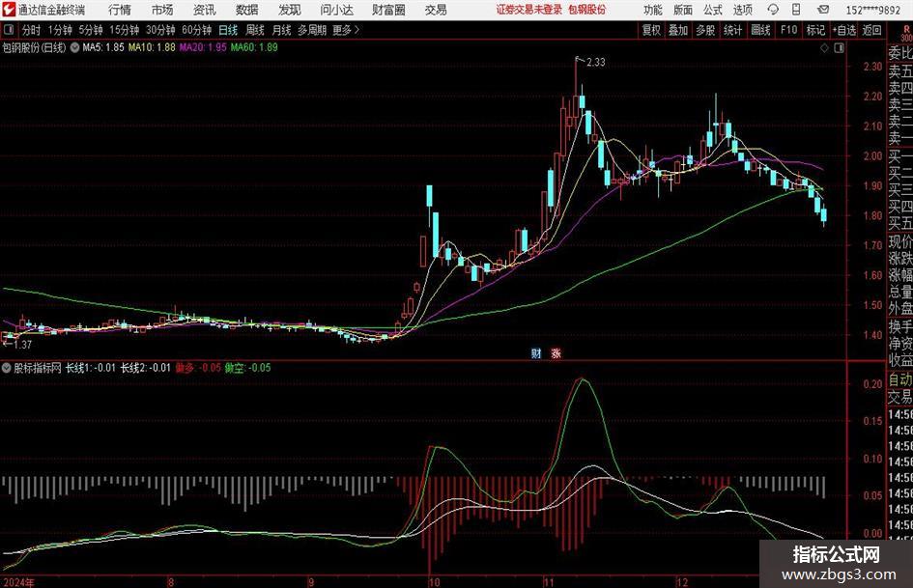The width and height of the screenshot is (913, 588).
Task: Click the 包钢股份 stock name in title
Action: pyautogui.click(x=587, y=10)
